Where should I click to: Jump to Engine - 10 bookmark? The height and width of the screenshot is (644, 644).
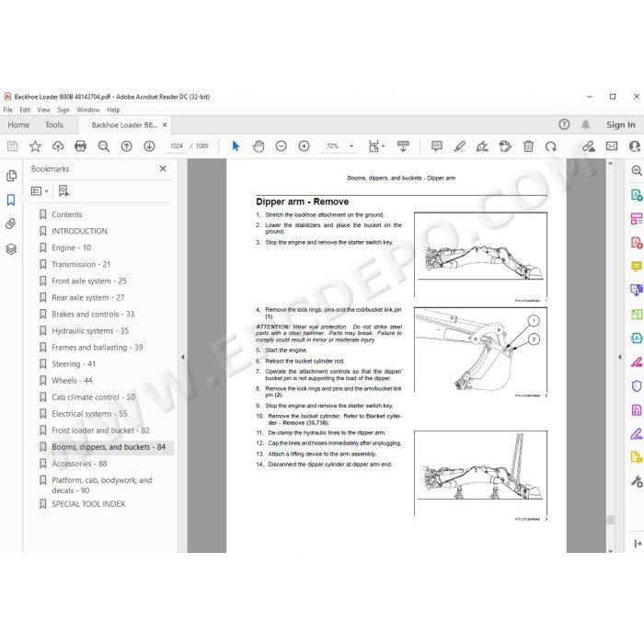72,247
